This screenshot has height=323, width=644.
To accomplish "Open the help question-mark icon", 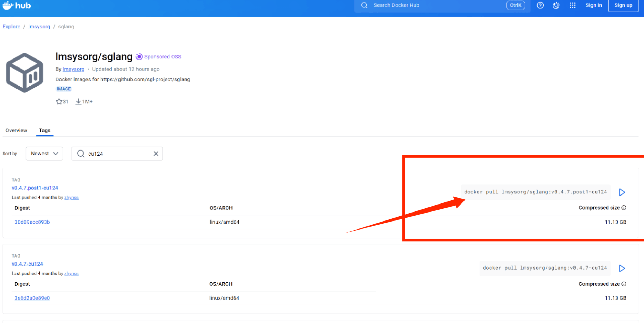I will (540, 5).
